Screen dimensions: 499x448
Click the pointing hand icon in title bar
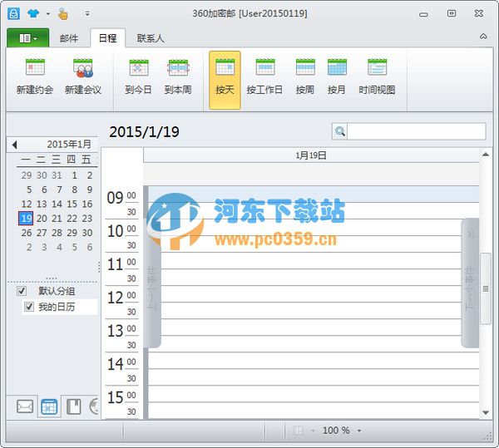[x=63, y=13]
